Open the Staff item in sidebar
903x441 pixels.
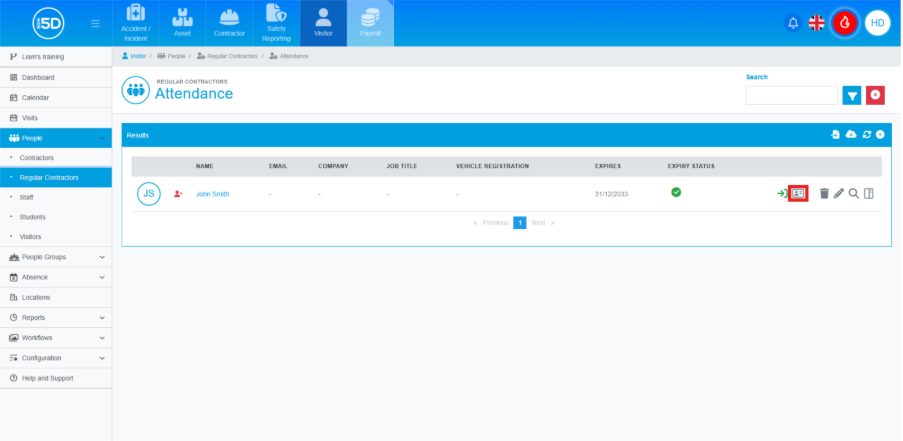27,198
